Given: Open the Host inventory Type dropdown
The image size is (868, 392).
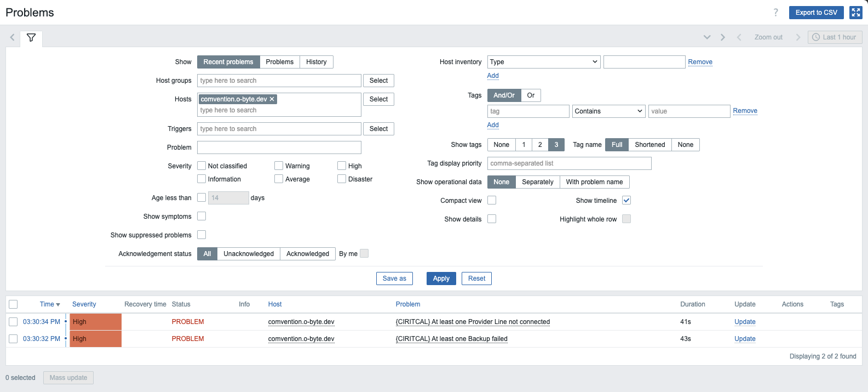Looking at the screenshot, I should (x=543, y=62).
